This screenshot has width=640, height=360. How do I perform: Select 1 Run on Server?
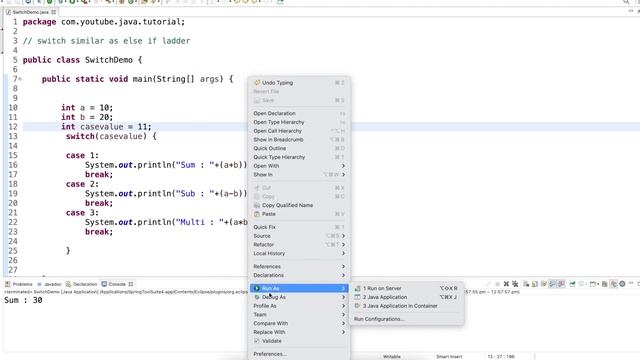(x=406, y=288)
